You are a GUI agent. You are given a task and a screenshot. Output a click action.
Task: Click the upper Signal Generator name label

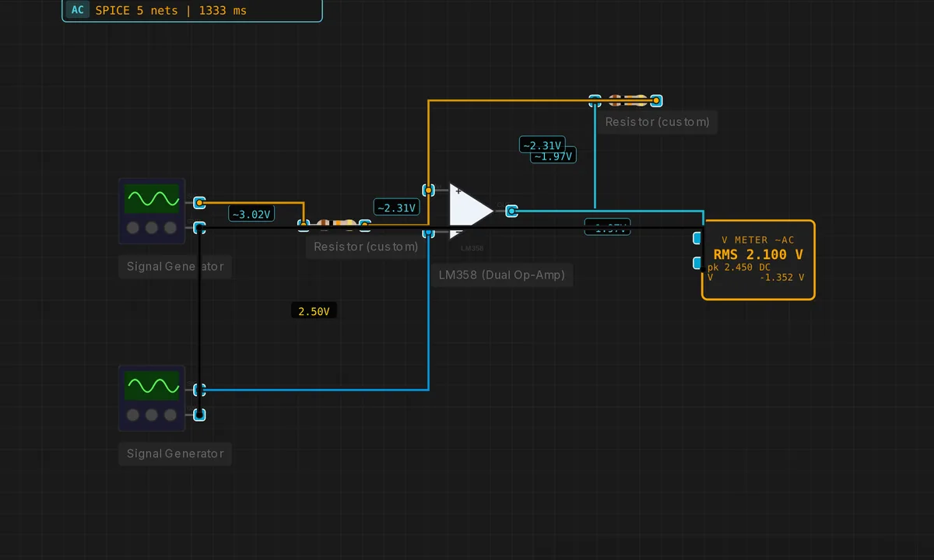pyautogui.click(x=175, y=267)
